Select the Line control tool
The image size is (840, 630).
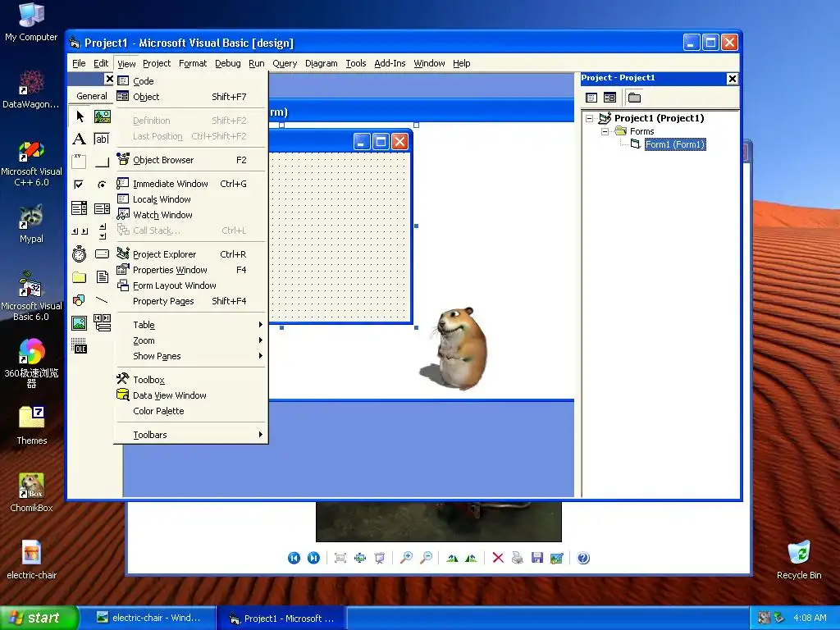pyautogui.click(x=102, y=300)
